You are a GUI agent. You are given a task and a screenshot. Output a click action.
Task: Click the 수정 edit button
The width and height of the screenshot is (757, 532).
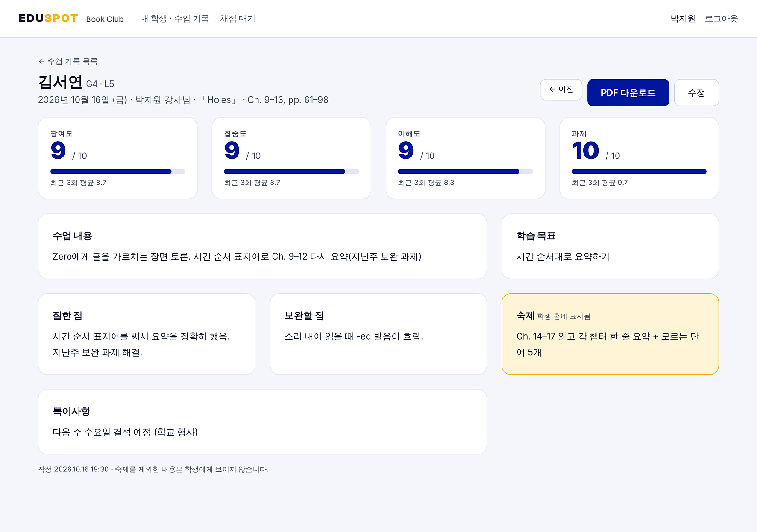click(696, 93)
